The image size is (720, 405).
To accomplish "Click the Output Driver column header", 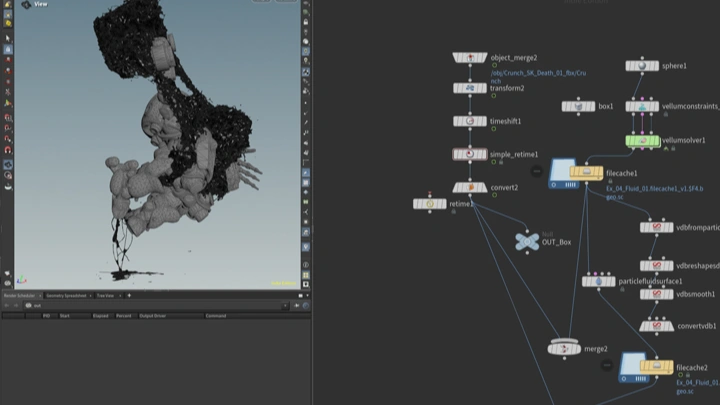I will coord(152,316).
